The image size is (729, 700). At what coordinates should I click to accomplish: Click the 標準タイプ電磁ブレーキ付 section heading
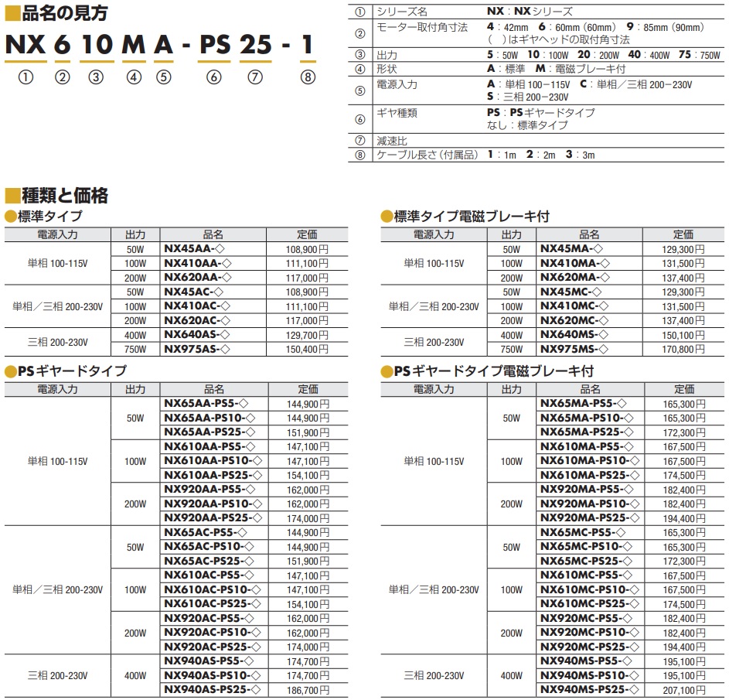(472, 217)
